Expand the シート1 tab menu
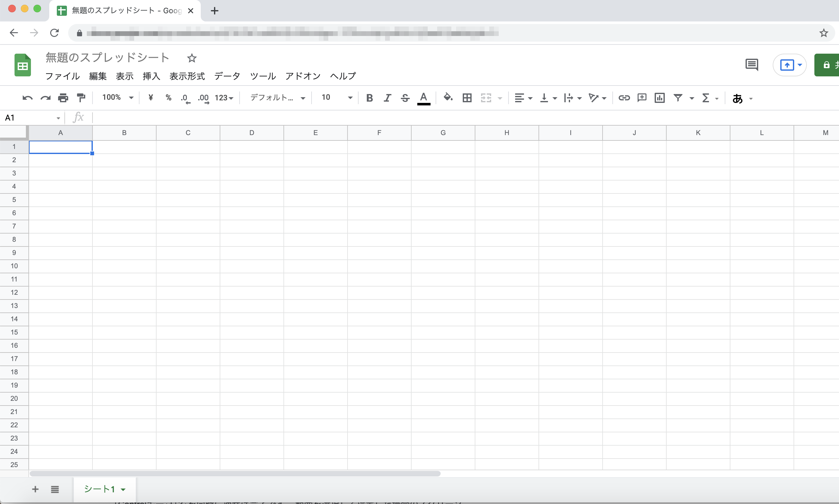 123,489
